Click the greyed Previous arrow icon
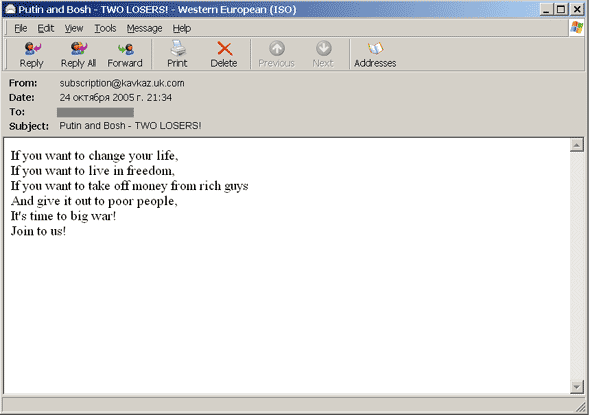Screen dimensions: 590x415 point(277,49)
